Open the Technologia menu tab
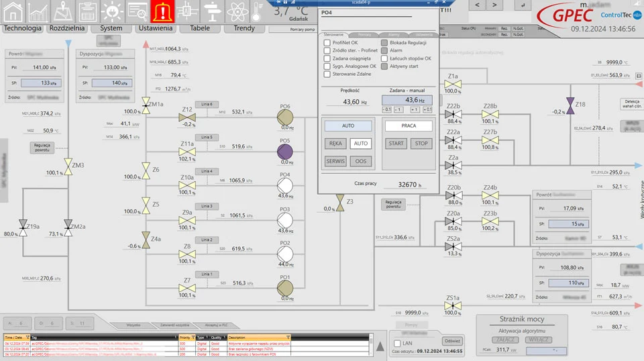Viewport: 644px width, 361px height. [x=23, y=28]
